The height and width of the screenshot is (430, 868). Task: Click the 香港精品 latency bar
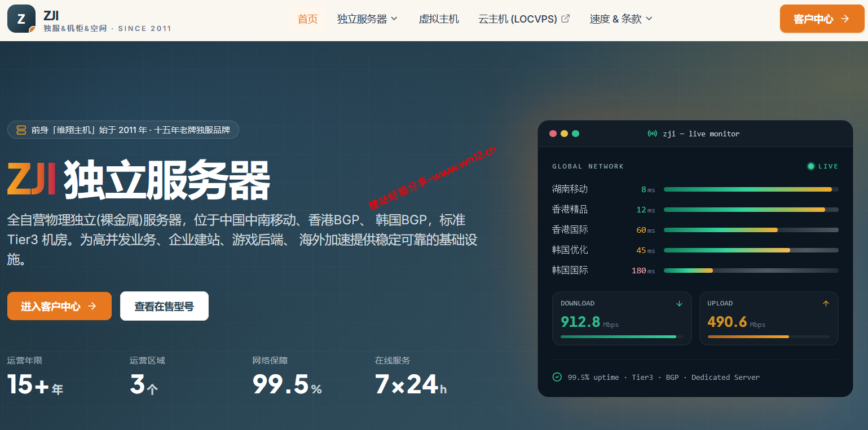click(751, 210)
